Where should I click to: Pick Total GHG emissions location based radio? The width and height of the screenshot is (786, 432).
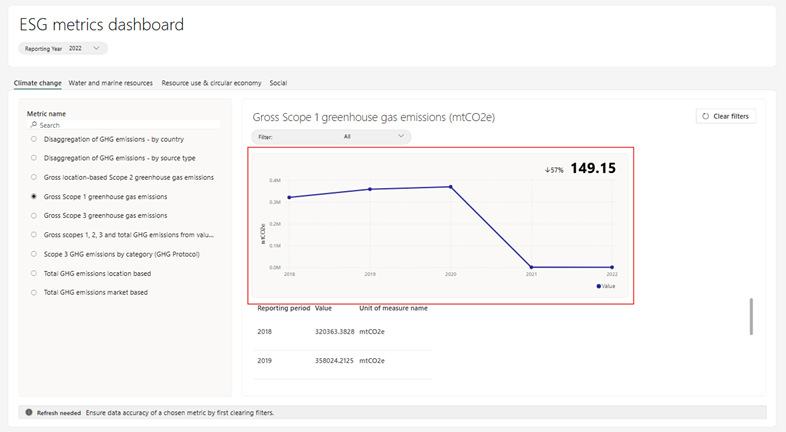(34, 273)
